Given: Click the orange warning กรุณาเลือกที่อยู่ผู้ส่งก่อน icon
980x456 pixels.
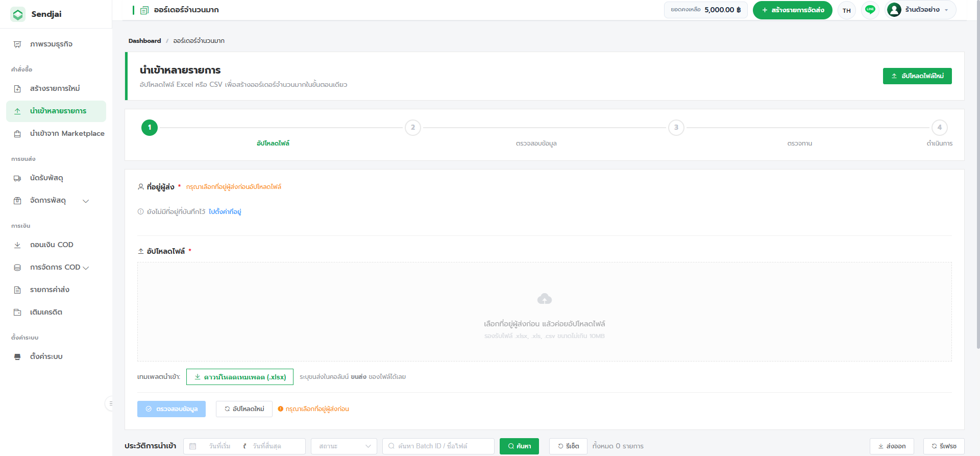Looking at the screenshot, I should [x=280, y=409].
